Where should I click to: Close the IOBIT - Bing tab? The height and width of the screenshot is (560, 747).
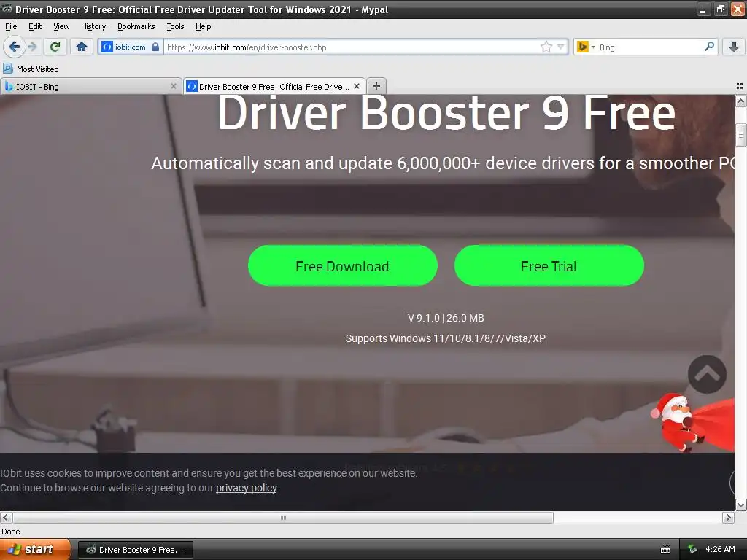tap(174, 86)
